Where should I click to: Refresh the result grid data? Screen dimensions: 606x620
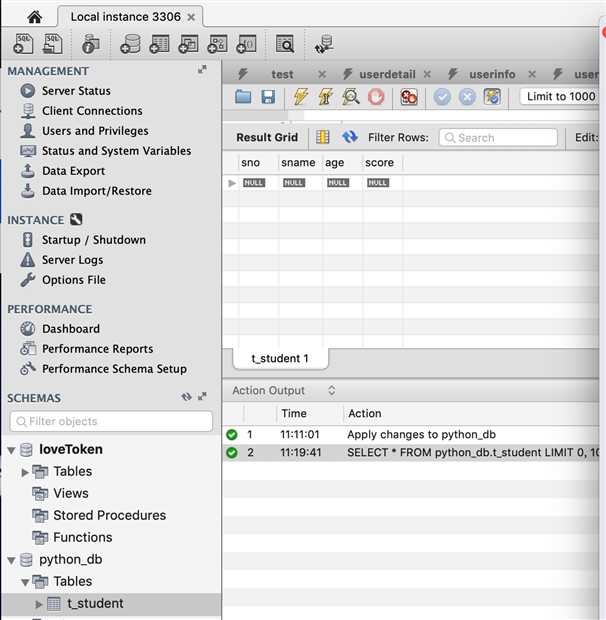click(350, 137)
